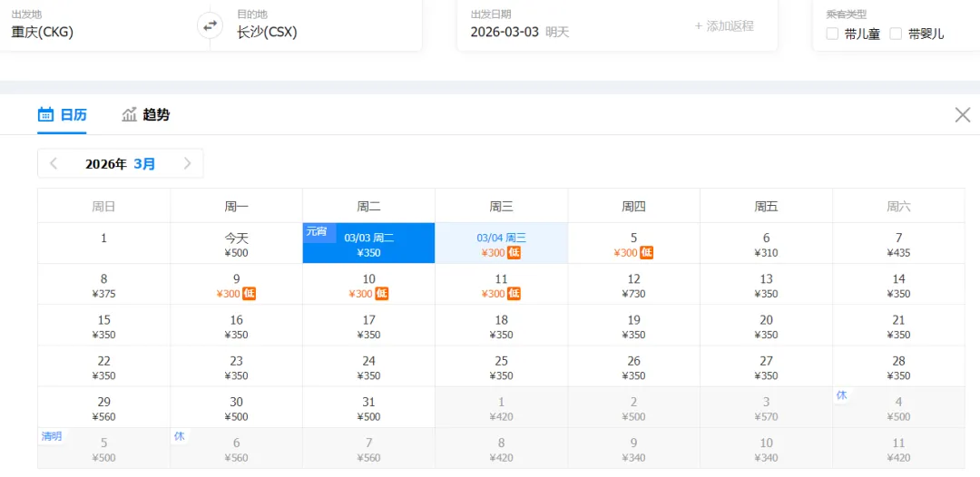Viewport: 980px width, 477px height.
Task: Go to the previous month
Action: [x=54, y=163]
